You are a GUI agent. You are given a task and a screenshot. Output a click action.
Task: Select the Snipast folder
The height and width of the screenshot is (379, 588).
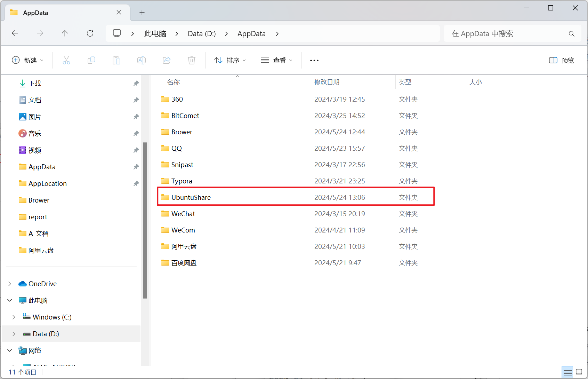coord(296,165)
